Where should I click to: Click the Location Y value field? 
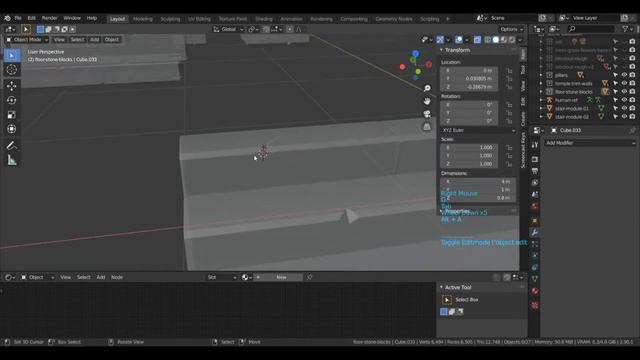(x=469, y=79)
